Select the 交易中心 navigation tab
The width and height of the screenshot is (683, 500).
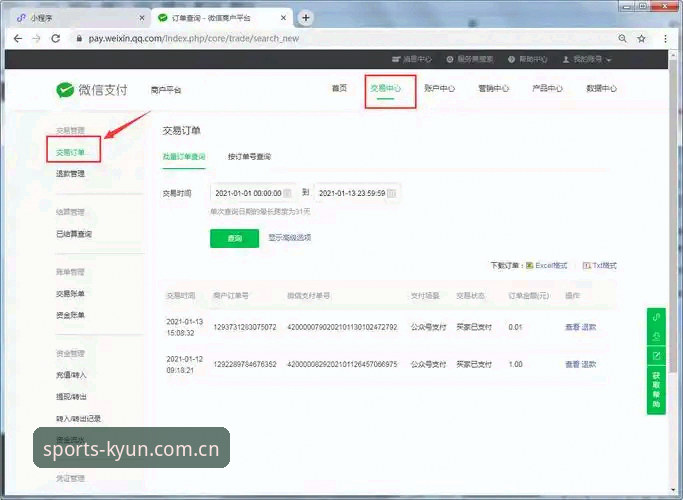pyautogui.click(x=385, y=88)
